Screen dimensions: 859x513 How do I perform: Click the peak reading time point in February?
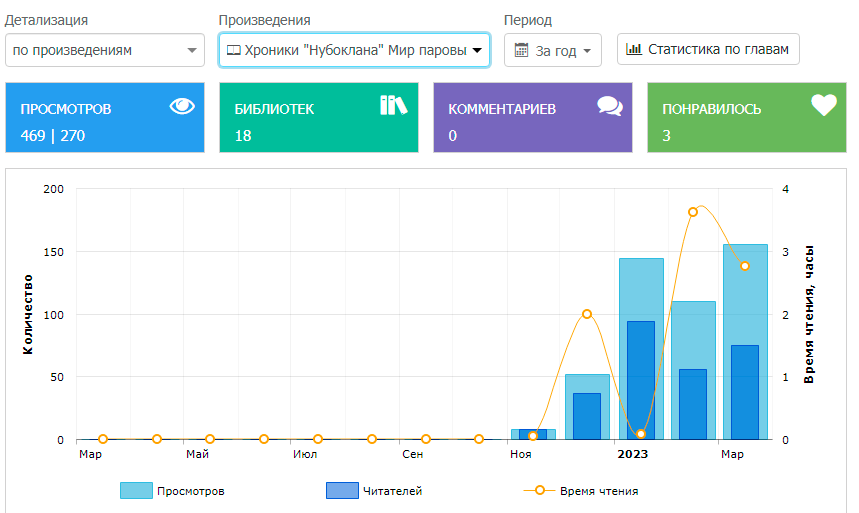tap(693, 212)
